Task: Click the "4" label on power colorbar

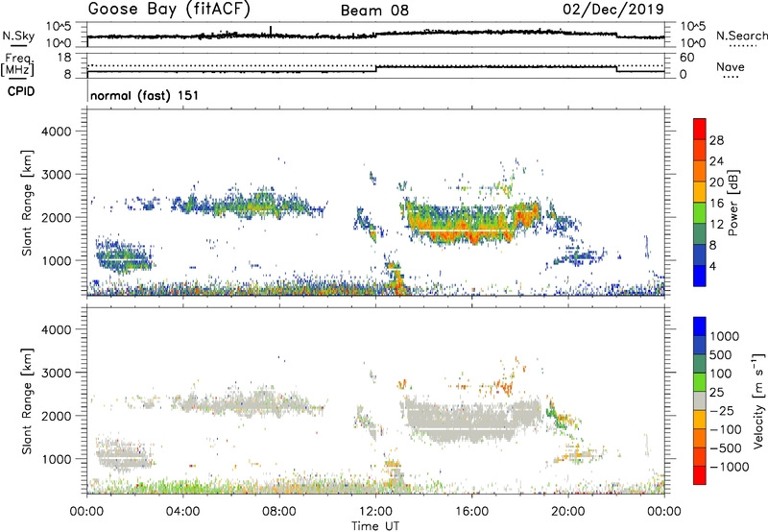Action: point(712,266)
